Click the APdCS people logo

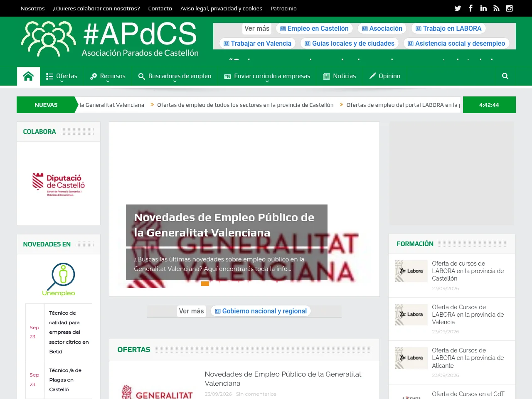click(49, 39)
